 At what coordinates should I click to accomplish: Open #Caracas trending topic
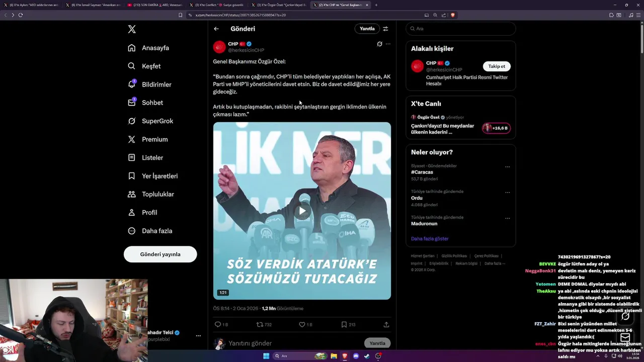422,172
